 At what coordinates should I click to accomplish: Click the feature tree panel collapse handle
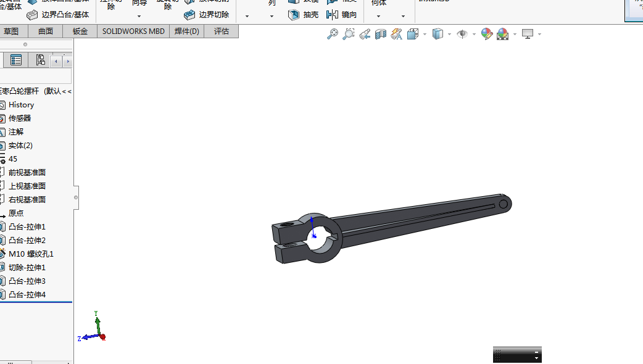(x=76, y=197)
